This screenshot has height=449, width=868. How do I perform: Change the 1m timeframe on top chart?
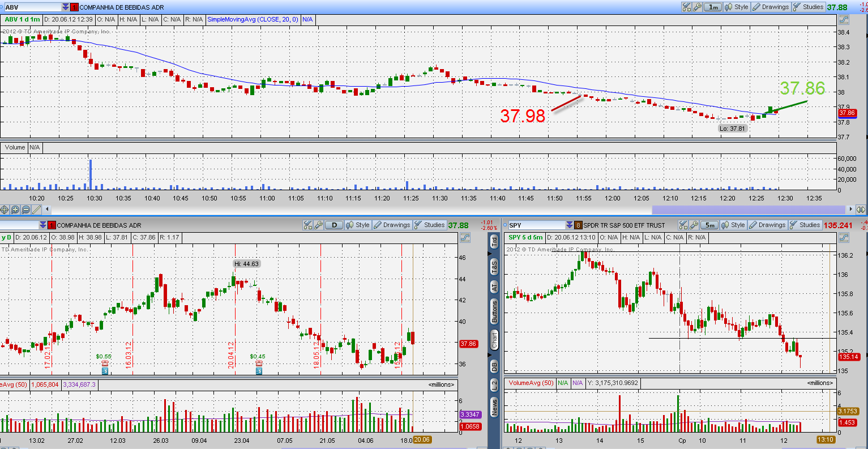(712, 7)
